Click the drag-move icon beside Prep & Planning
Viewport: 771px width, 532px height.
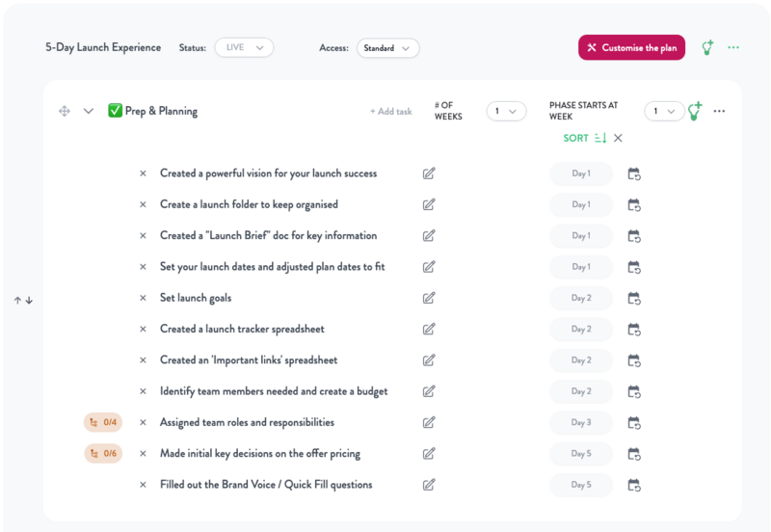click(65, 111)
